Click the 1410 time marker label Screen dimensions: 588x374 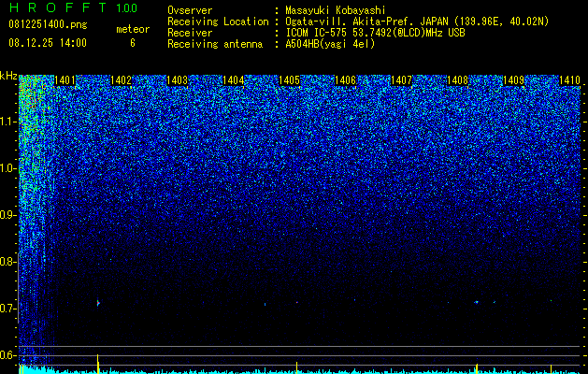point(569,79)
